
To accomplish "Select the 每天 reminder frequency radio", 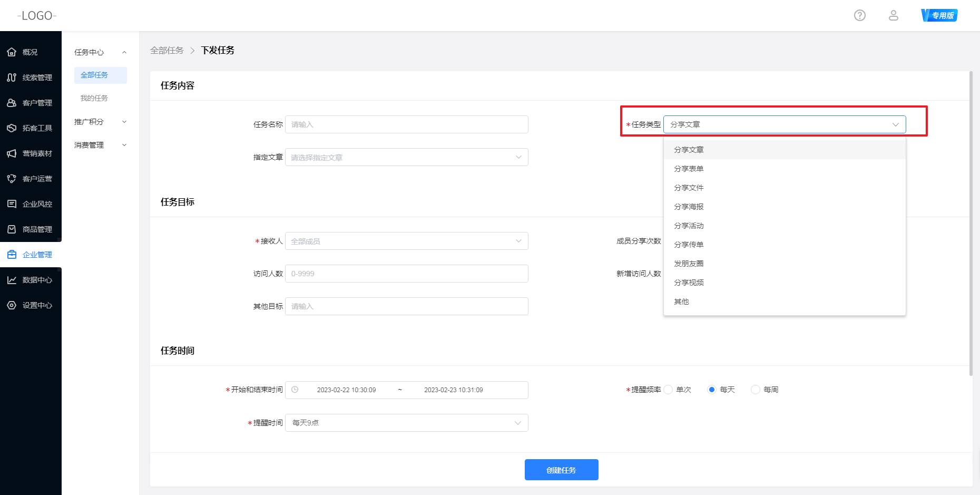I will [711, 390].
